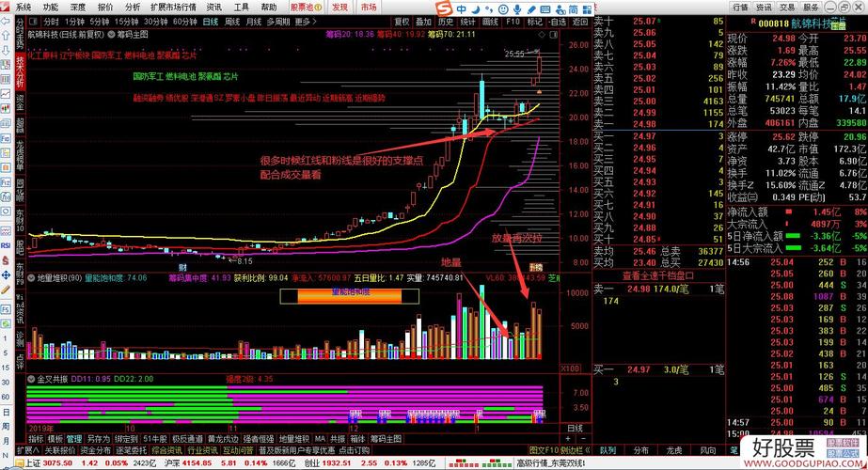The height and width of the screenshot is (470, 868).
Task: Open the 工具 menu
Action: pos(242,8)
